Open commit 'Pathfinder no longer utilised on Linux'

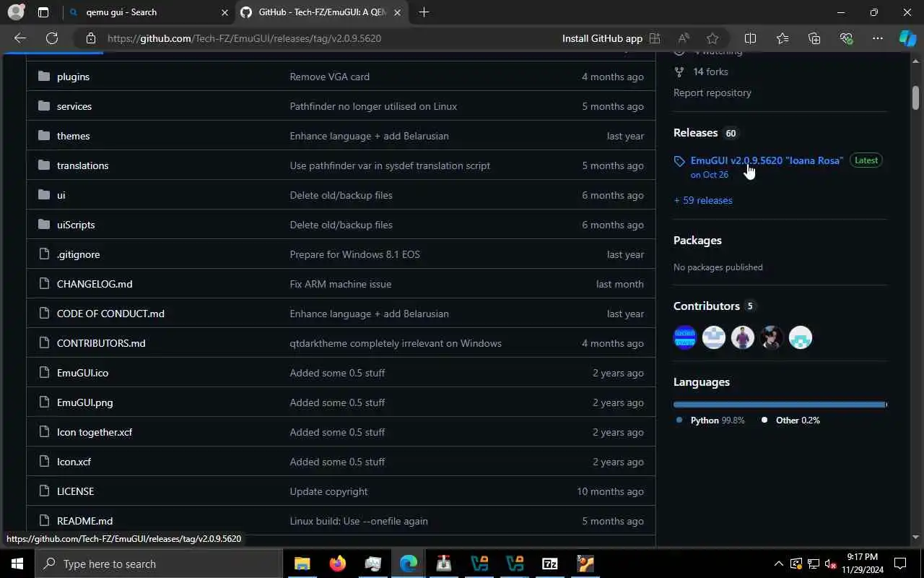coord(373,106)
